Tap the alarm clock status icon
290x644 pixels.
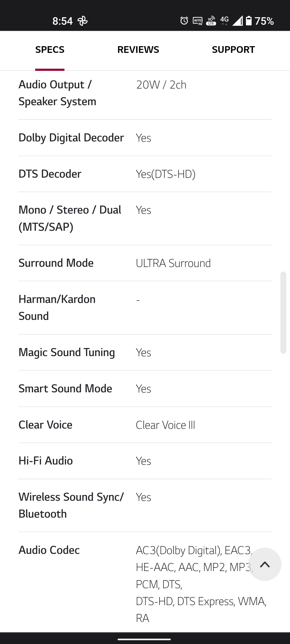[184, 21]
